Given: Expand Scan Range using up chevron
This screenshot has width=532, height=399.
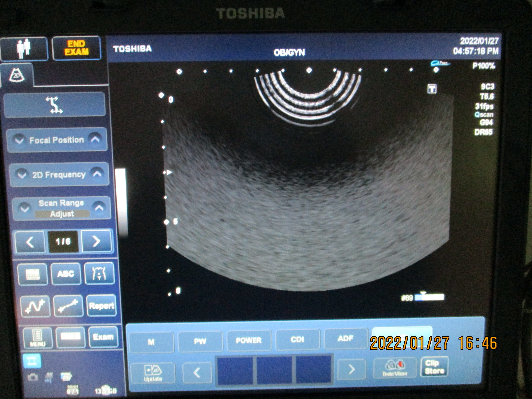Looking at the screenshot, I should click(99, 208).
